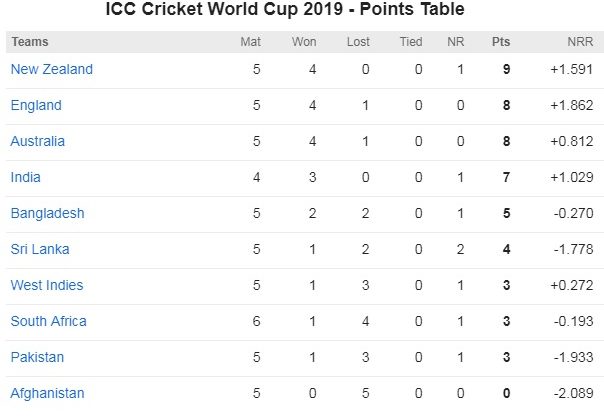
Task: Open the England team link
Action: click(x=36, y=105)
